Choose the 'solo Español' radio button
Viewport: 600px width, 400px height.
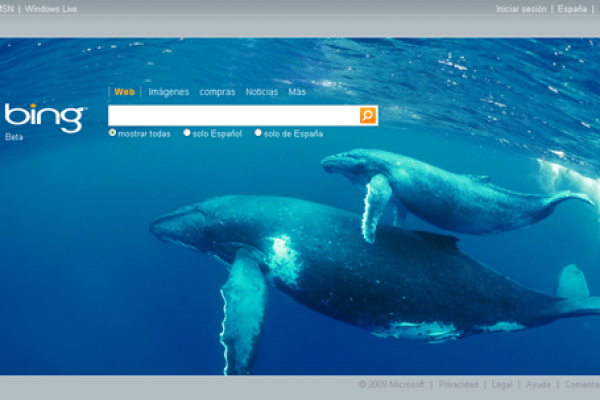point(187,133)
